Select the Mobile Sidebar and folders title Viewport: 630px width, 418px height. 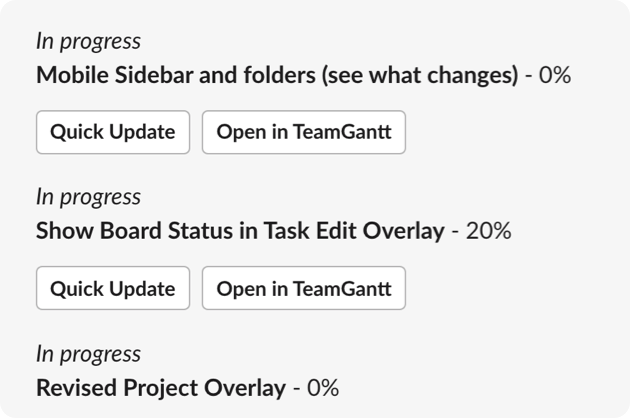277,75
